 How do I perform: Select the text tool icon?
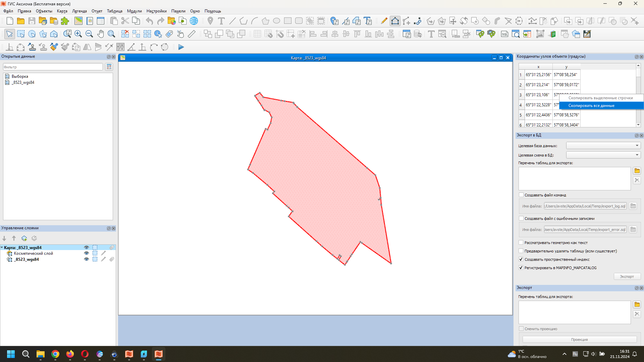[x=221, y=21]
